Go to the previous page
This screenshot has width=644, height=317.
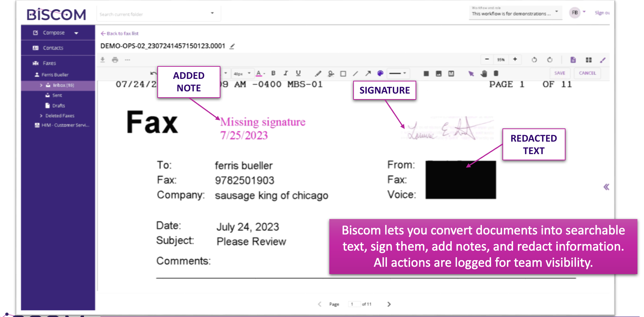(319, 304)
